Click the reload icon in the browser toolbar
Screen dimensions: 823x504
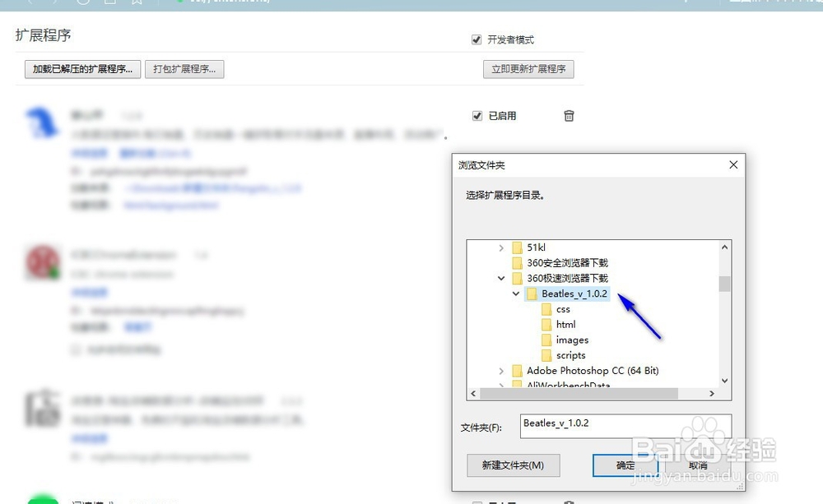(81, 2)
